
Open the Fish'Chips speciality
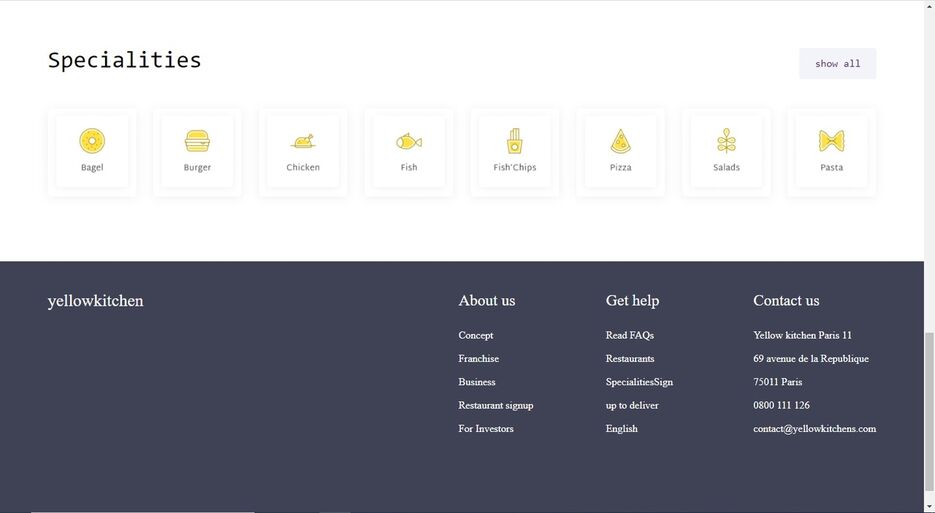point(515,141)
